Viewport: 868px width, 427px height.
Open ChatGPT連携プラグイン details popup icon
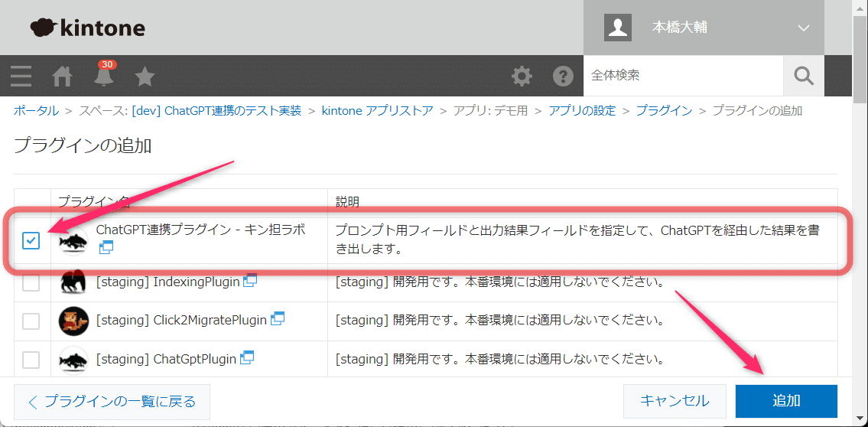[106, 248]
